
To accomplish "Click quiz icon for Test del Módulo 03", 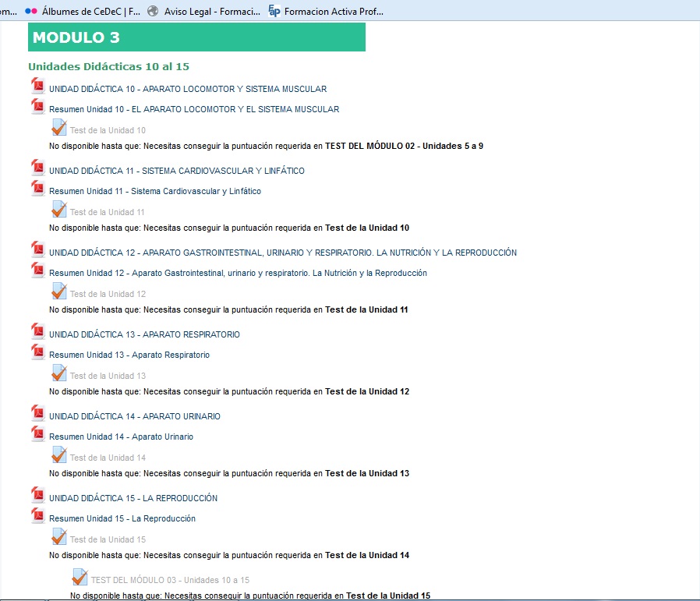I will [x=80, y=578].
